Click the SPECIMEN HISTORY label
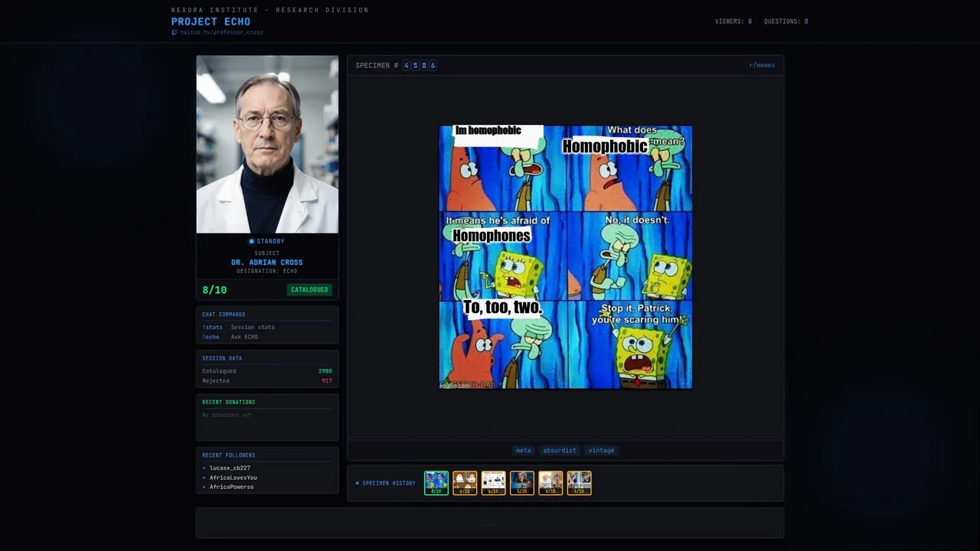The width and height of the screenshot is (980, 551). tap(389, 484)
